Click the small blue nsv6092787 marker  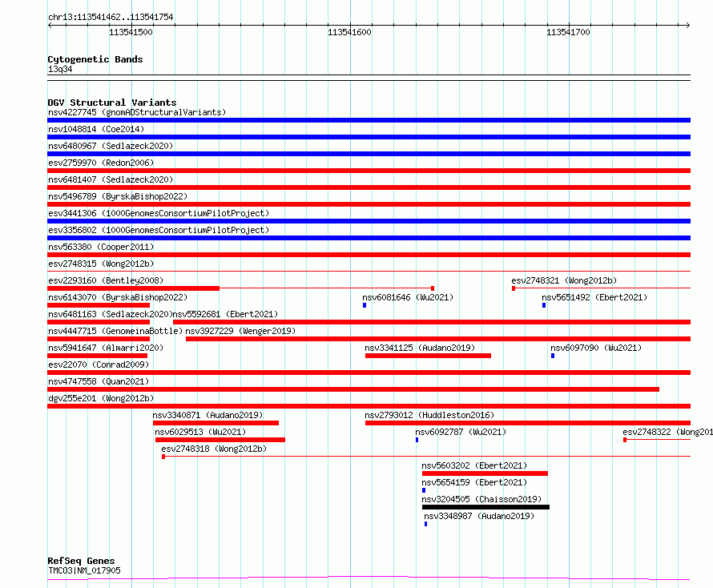click(417, 440)
